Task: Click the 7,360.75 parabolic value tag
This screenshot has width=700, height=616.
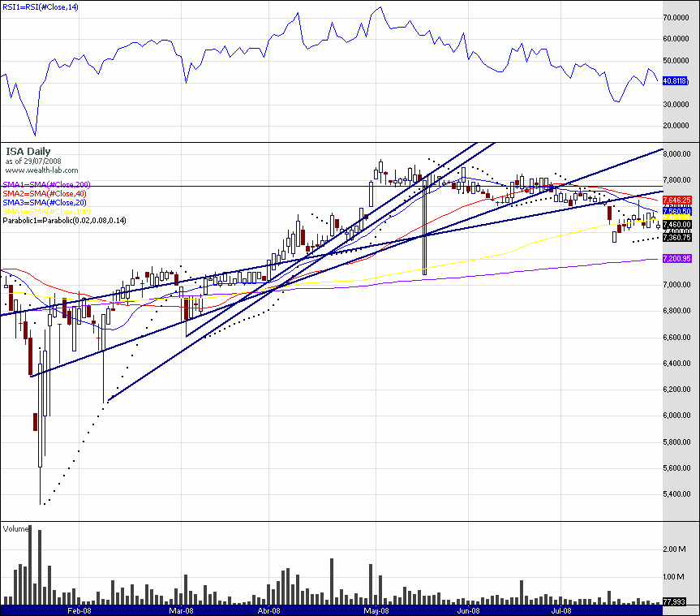Action: pyautogui.click(x=677, y=238)
